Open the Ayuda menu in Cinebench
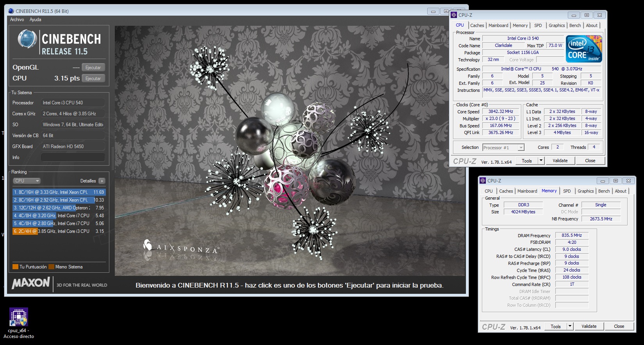644x345 pixels. coord(35,20)
